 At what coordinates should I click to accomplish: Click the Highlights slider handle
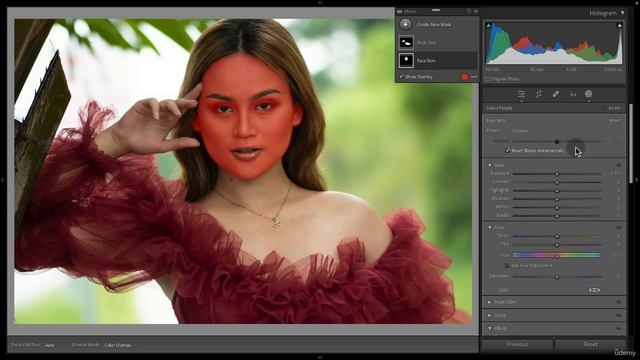tap(557, 191)
